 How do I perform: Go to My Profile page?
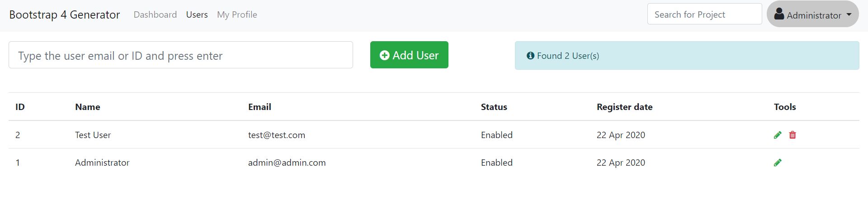pos(237,14)
